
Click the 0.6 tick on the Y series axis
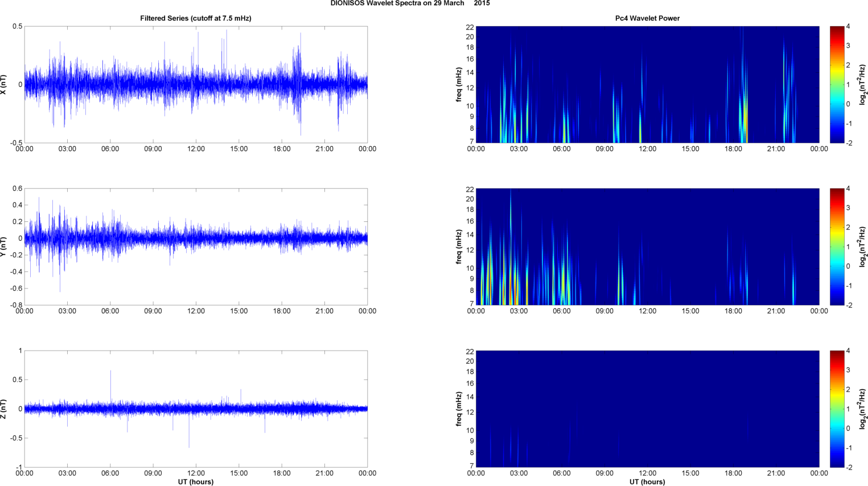[x=17, y=189]
